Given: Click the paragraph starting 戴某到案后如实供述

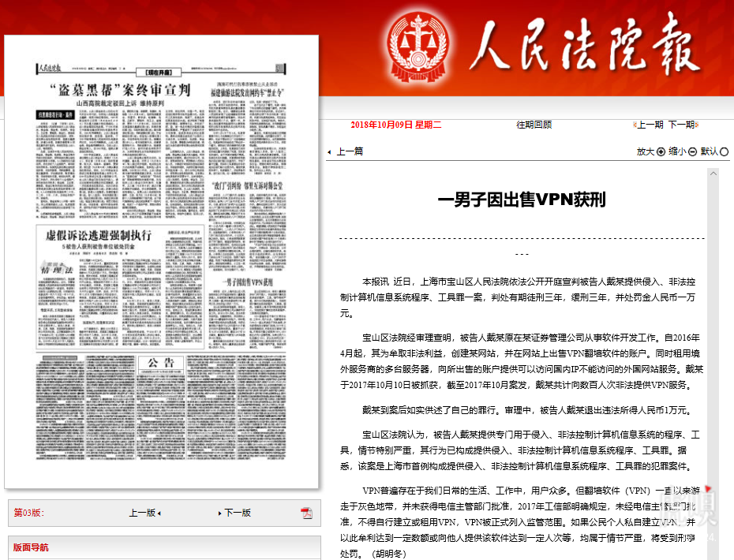Looking at the screenshot, I should pos(527,410).
